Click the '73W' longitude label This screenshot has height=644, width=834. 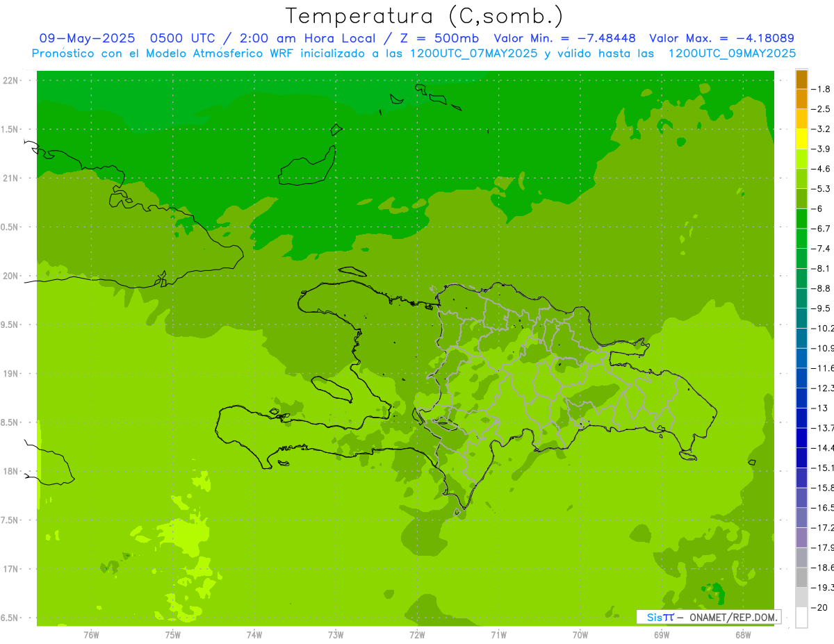coord(336,635)
